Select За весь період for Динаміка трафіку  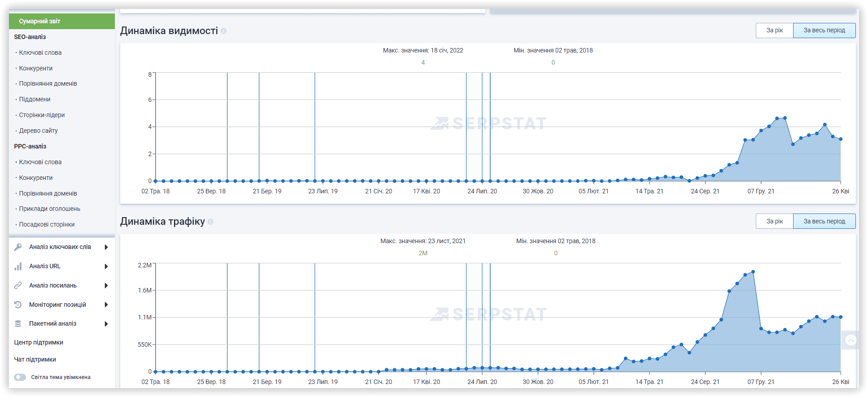824,221
